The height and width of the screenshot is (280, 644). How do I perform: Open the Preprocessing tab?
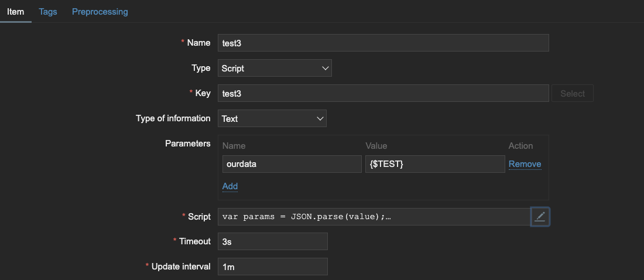100,12
